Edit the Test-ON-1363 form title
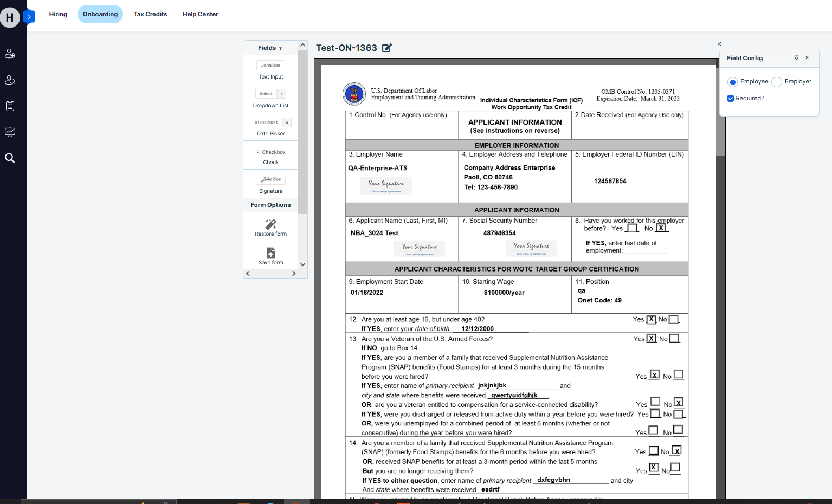 tap(386, 48)
